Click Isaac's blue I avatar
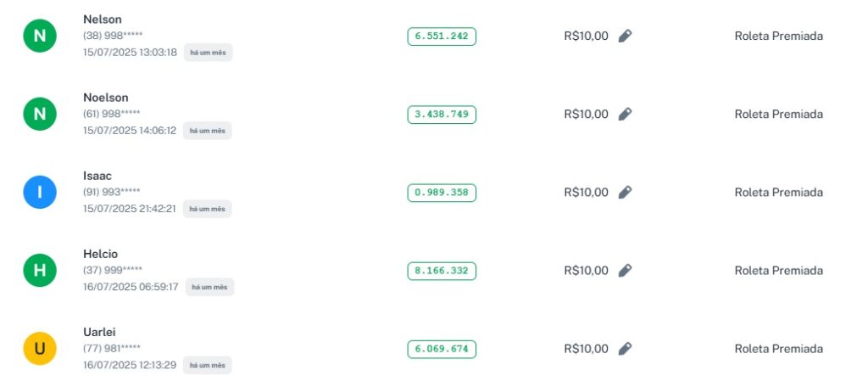Image resolution: width=868 pixels, height=376 pixels. point(40,193)
